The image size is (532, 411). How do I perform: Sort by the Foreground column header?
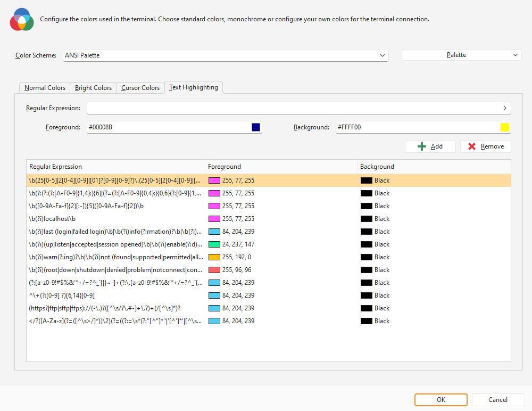280,167
